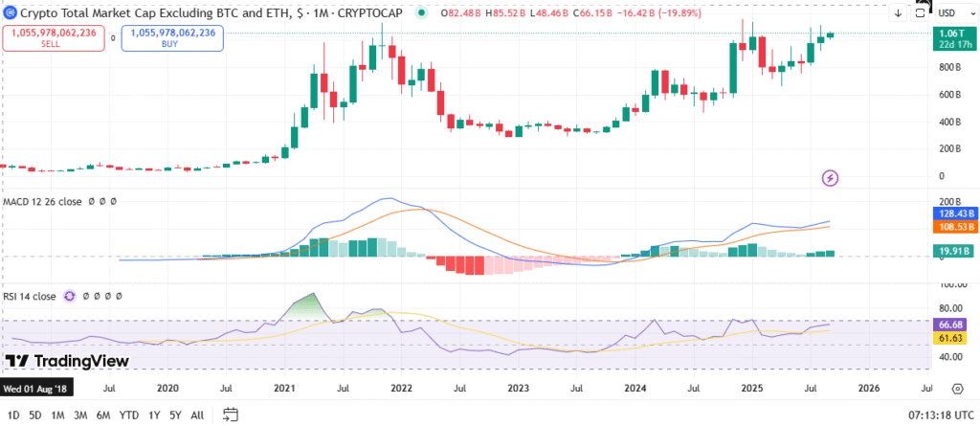
Task: Click the CRYPTOCAP symbol logo icon
Action: tap(11, 11)
